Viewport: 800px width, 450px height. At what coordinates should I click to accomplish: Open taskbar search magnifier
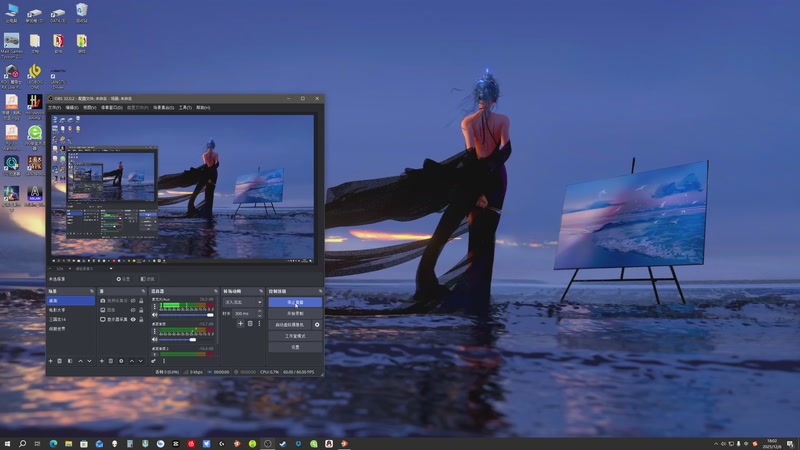[x=22, y=444]
